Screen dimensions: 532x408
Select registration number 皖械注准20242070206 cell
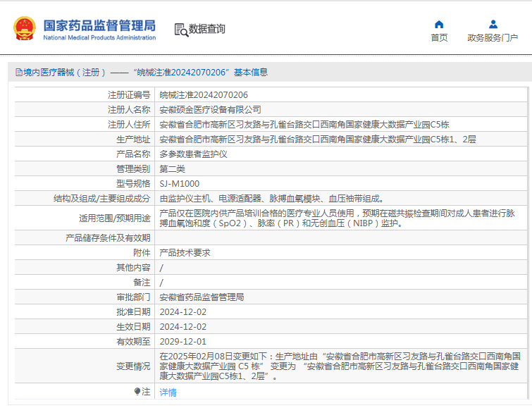(x=204, y=95)
